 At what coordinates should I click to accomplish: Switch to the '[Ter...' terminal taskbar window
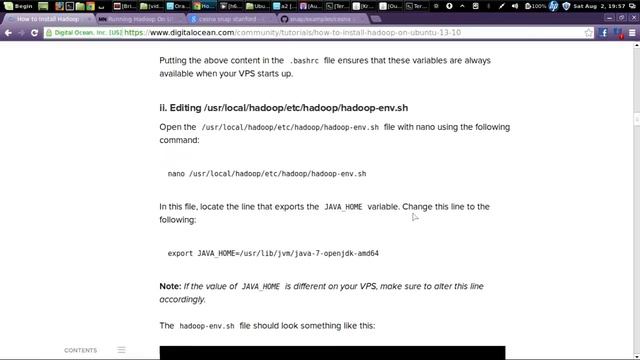point(337,6)
